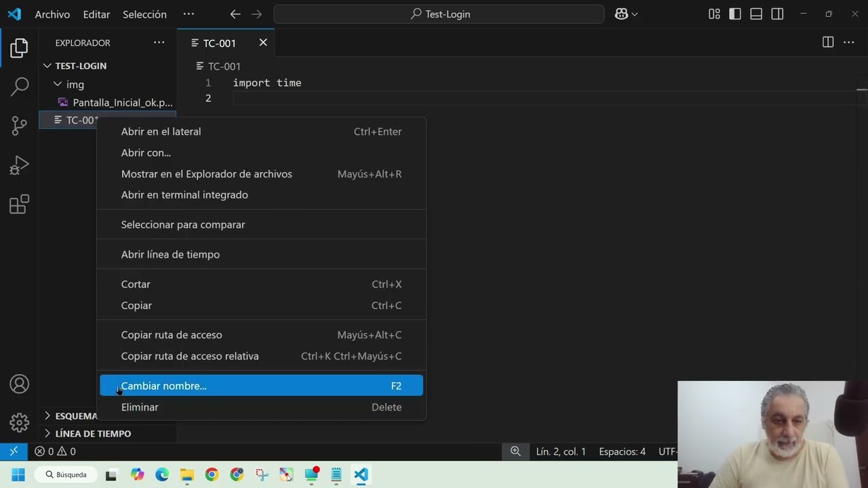Click the Test-Login command center search

pos(439,14)
